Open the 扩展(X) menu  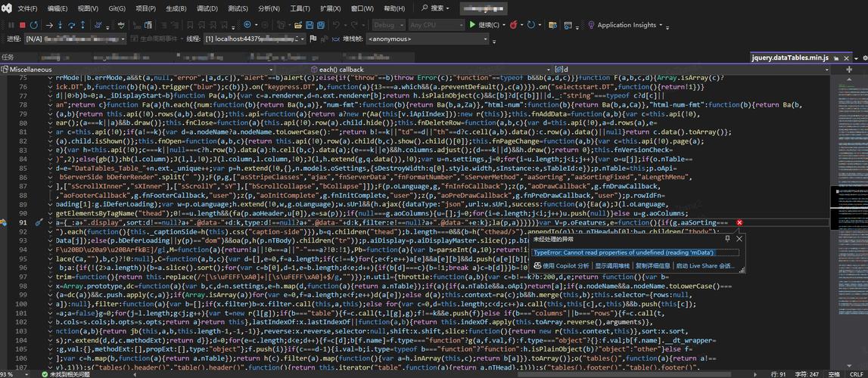pyautogui.click(x=331, y=8)
